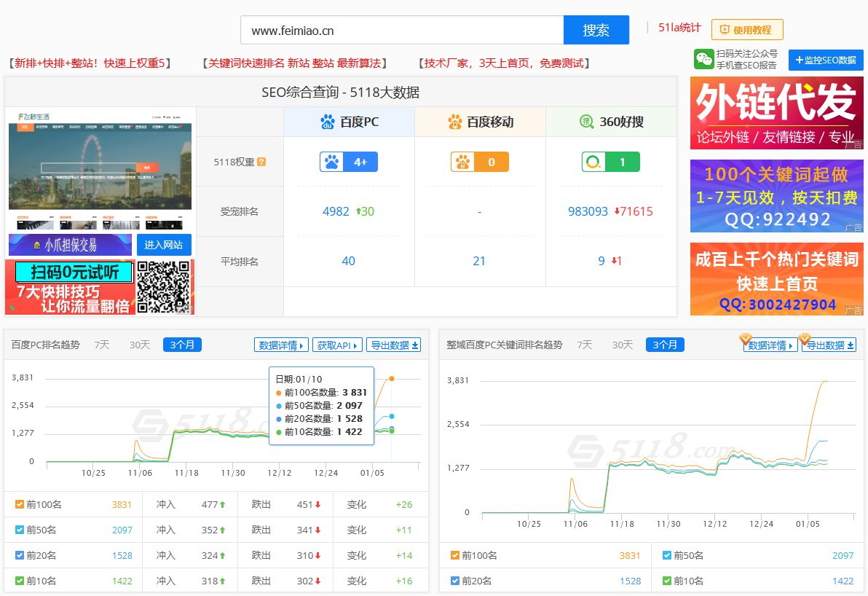Open the 51la统计 link
The width and height of the screenshot is (868, 596).
pos(679,28)
